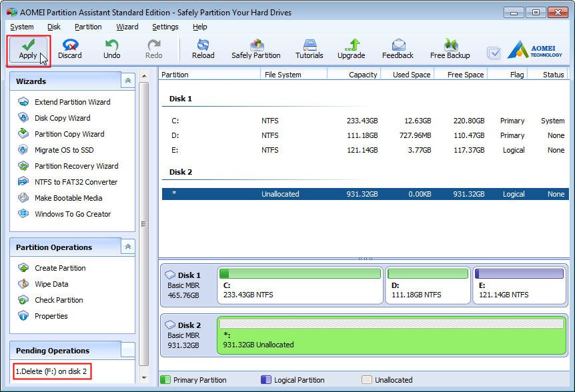Screen dimensions: 575x392
Task: Select Create Partition in operations list
Action: tap(60, 268)
